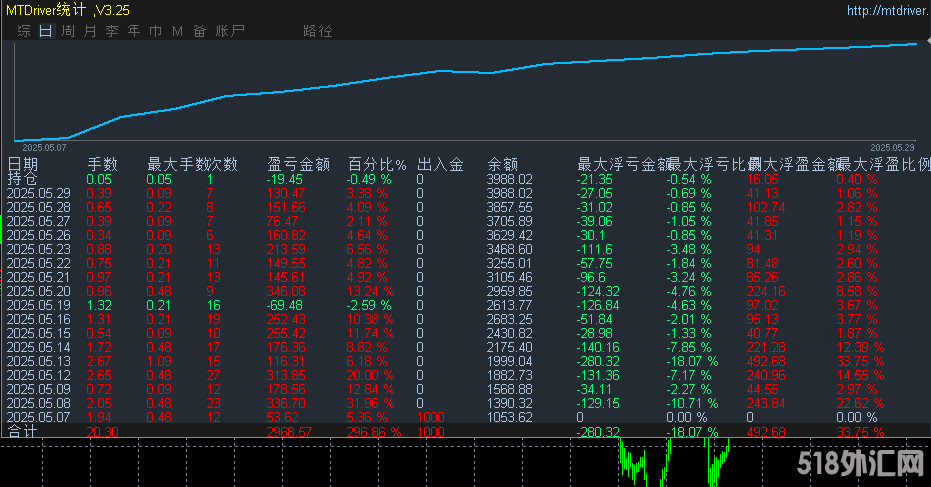Click the 1.09 max lots value
Viewport: 931px width, 487px height.
click(159, 361)
